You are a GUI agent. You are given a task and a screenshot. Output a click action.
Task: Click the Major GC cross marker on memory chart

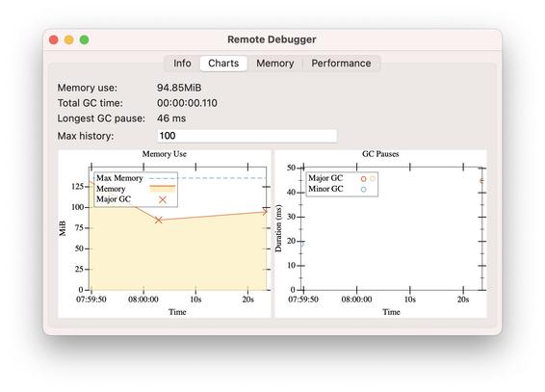[x=159, y=220]
